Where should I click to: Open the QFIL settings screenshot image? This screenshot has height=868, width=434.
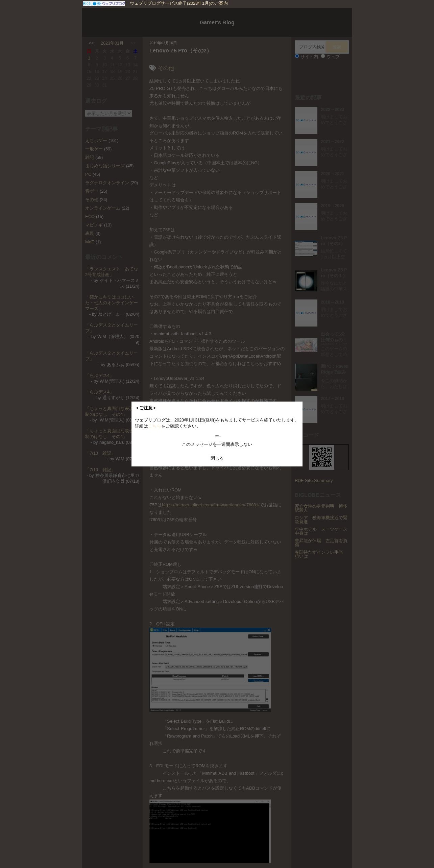[x=210, y=670]
